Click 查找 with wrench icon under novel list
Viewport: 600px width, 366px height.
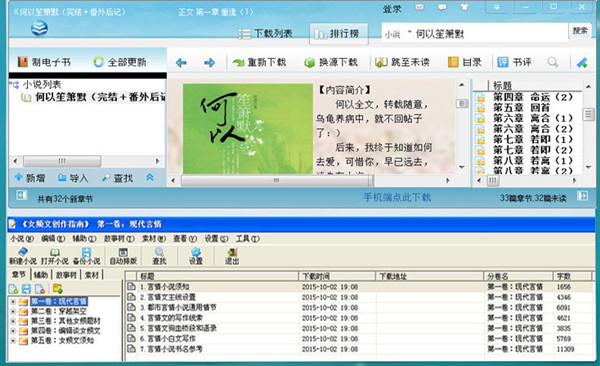click(x=117, y=178)
